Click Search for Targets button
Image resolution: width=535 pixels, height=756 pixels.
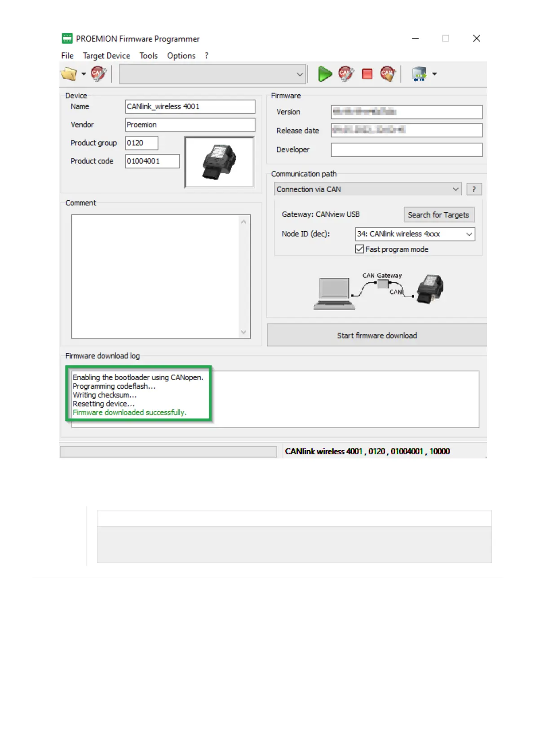438,215
